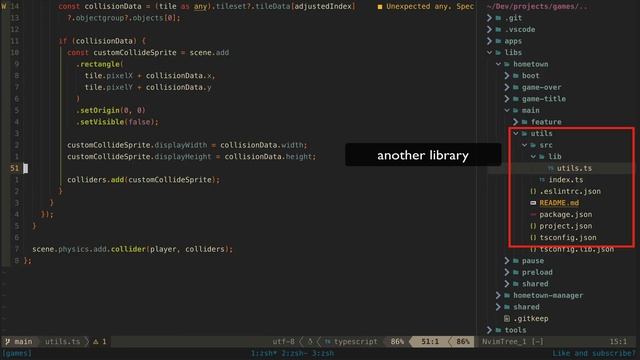Open index.ts in the file tree
640x360 pixels.
pyautogui.click(x=566, y=180)
